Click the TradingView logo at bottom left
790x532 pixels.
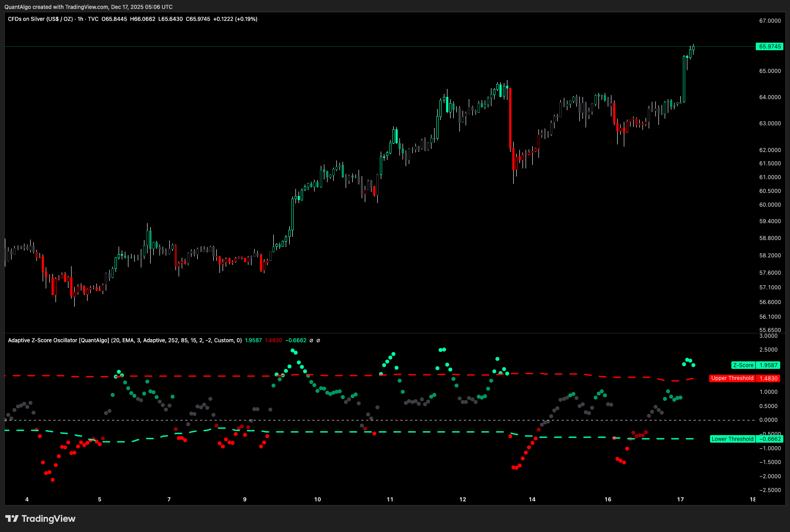[40, 519]
